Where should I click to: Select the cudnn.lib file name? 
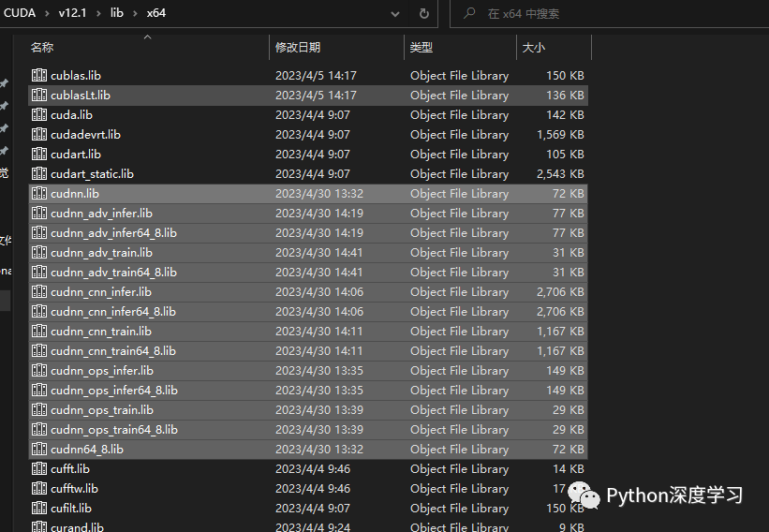coord(75,194)
